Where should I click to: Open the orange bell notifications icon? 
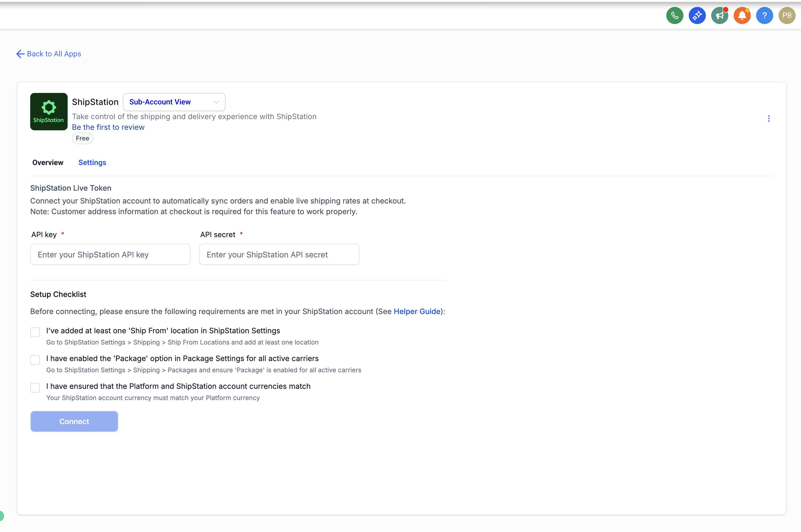pyautogui.click(x=742, y=15)
